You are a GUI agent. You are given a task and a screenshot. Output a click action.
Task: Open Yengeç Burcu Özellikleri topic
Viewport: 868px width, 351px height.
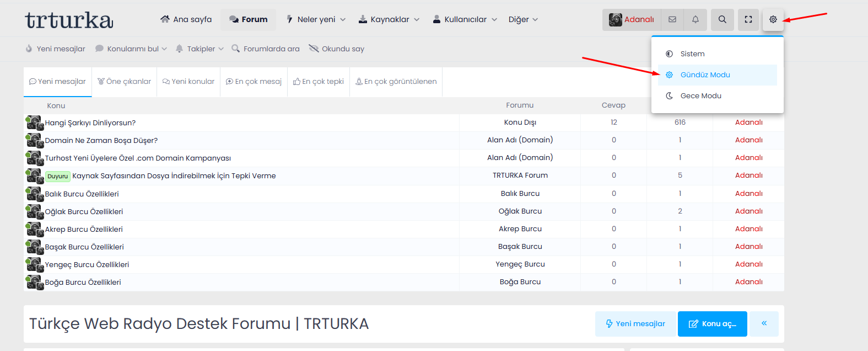[x=87, y=264]
